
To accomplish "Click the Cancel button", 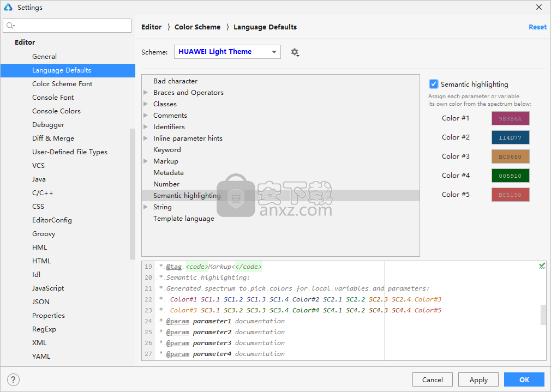I will (433, 379).
